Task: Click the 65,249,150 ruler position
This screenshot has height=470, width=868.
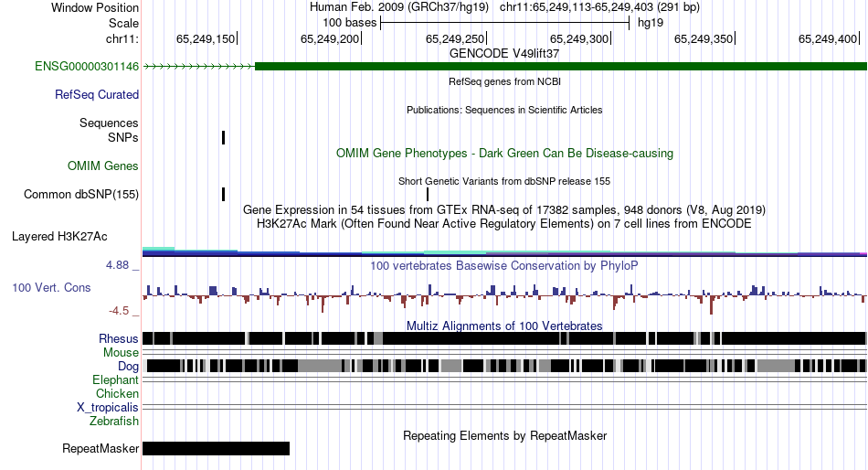Action: tap(206, 38)
